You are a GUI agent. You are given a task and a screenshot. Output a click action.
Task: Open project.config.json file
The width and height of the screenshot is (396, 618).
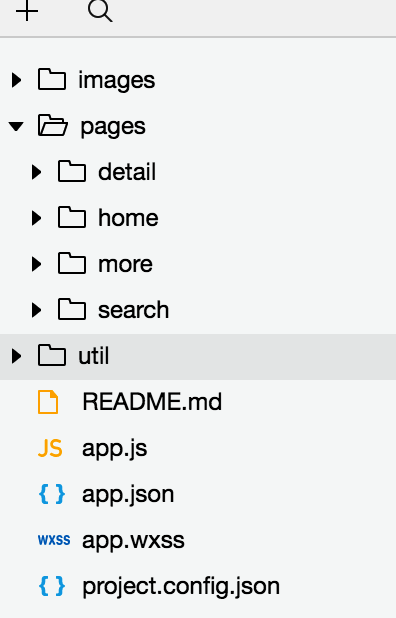198,586
